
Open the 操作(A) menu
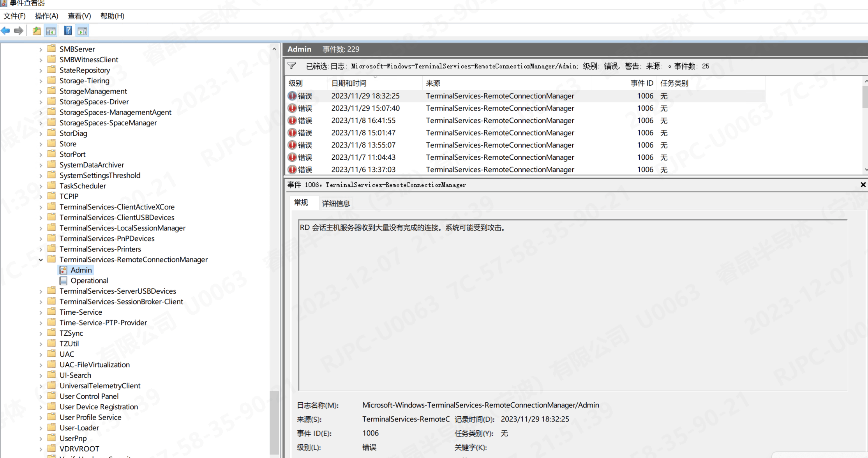tap(46, 16)
